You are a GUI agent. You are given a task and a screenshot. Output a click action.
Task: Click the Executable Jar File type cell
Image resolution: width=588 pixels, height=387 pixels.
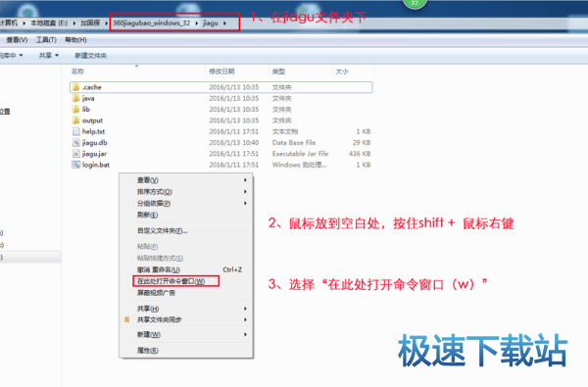point(301,154)
